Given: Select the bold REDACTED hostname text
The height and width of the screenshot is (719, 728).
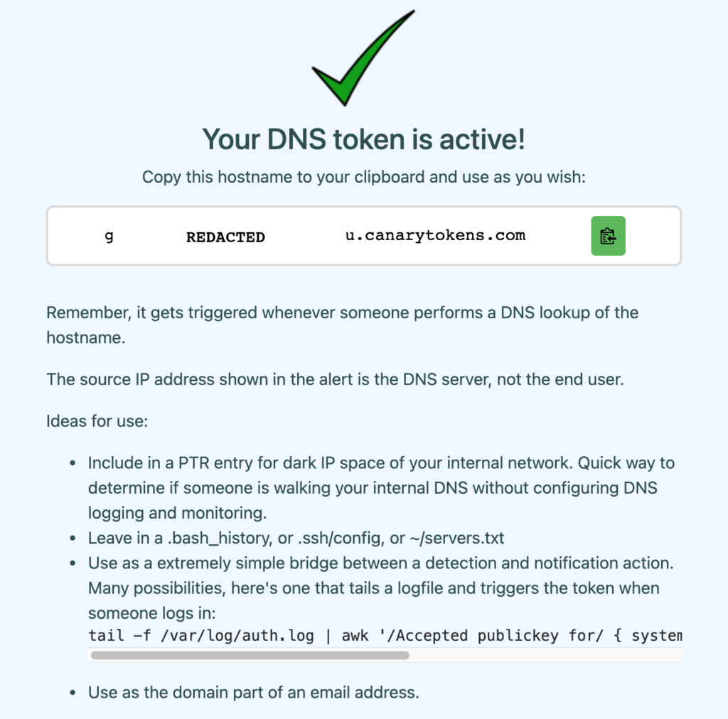Looking at the screenshot, I should (225, 237).
